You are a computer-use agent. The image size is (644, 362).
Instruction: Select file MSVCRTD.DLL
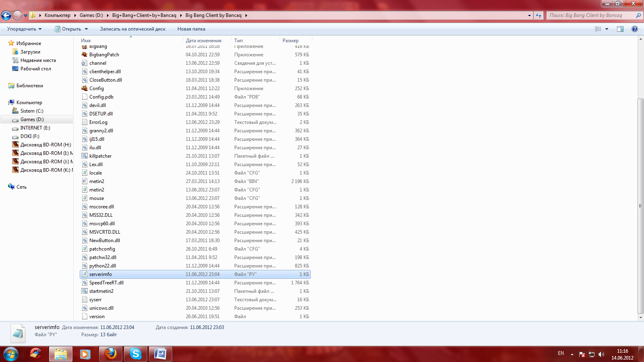pyautogui.click(x=105, y=232)
